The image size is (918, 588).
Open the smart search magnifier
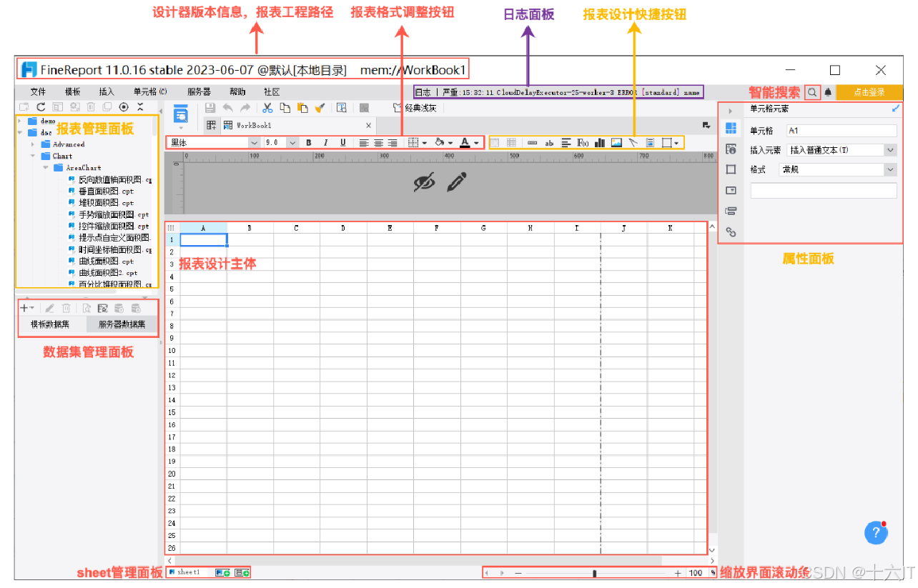[812, 92]
